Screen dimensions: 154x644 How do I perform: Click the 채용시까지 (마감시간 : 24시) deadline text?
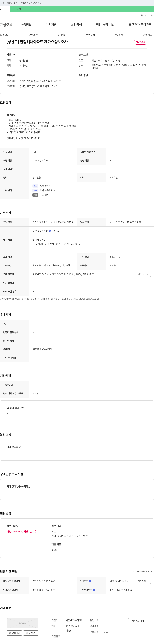[x=21, y=532]
